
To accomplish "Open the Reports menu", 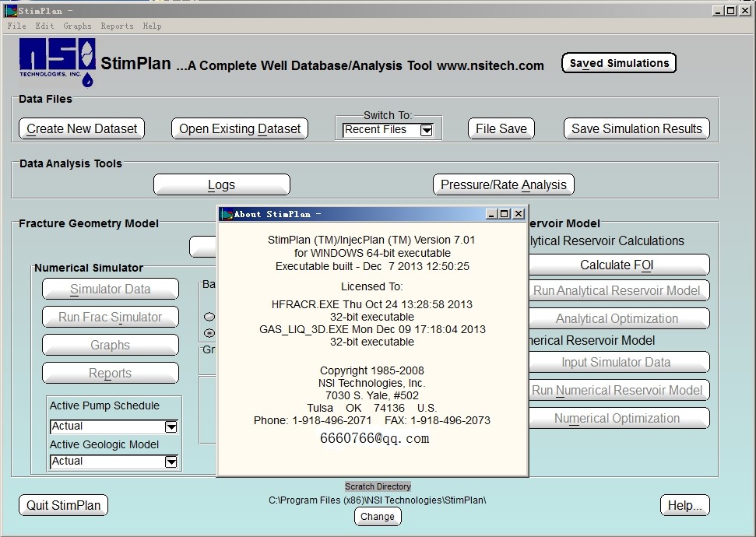I will (x=117, y=26).
